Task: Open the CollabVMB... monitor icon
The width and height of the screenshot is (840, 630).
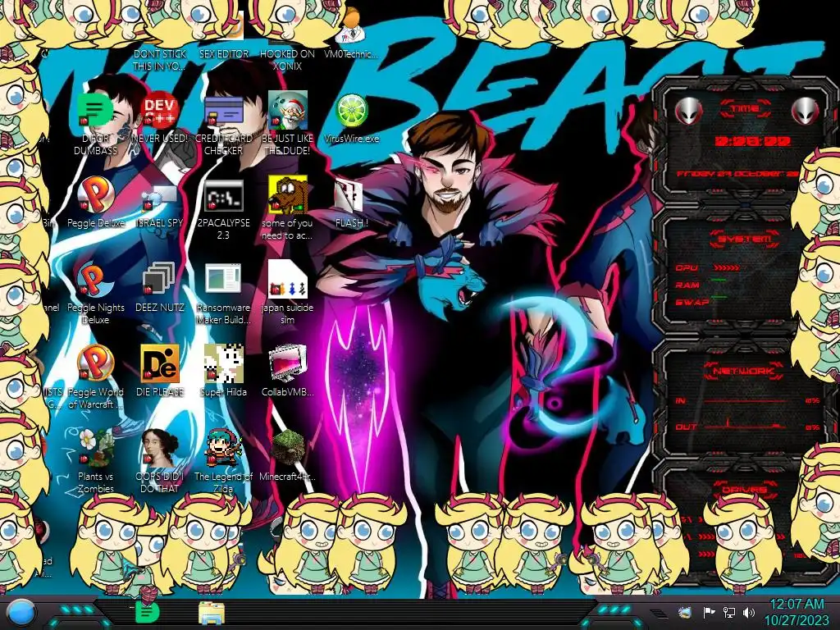Action: pos(288,363)
